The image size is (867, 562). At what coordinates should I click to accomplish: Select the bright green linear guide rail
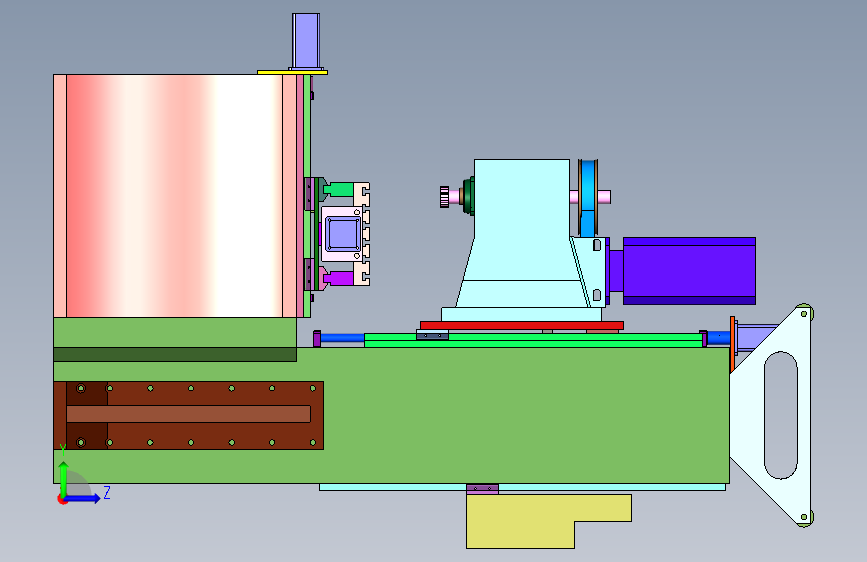[x=533, y=340]
